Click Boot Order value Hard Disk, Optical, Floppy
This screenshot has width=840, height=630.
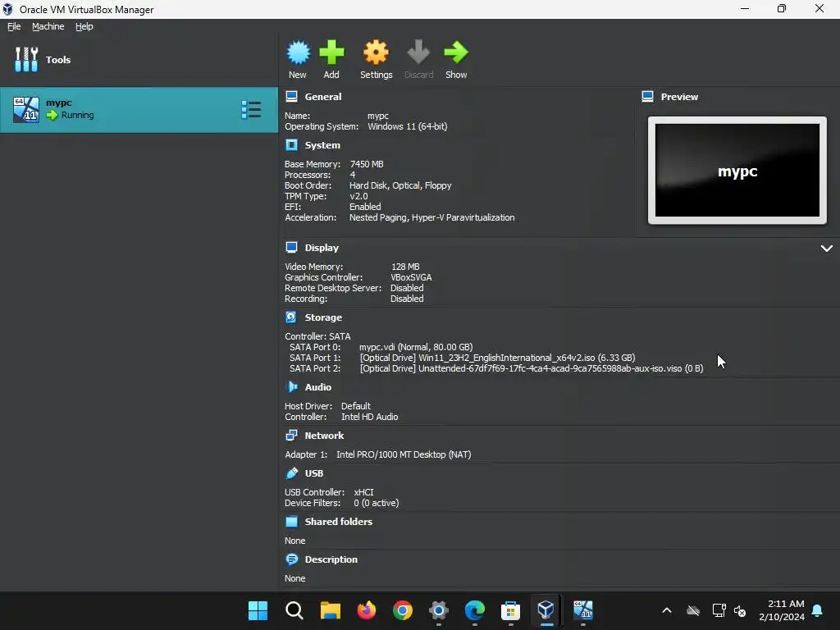(400, 185)
